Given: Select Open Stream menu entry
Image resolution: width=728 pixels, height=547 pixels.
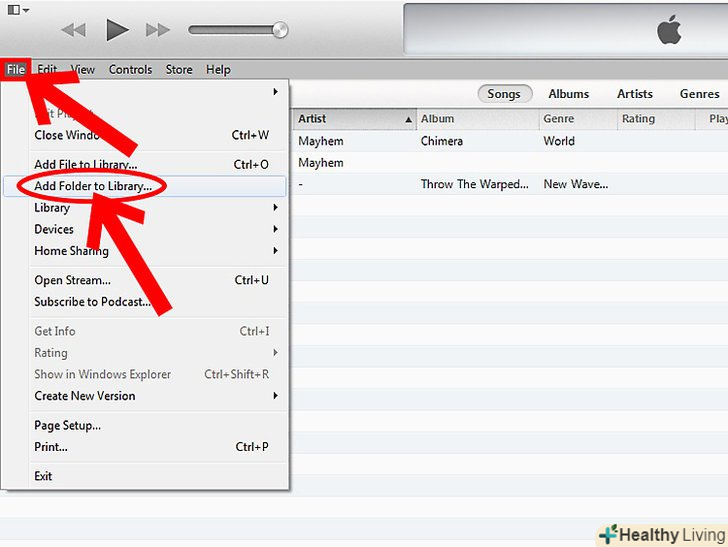Looking at the screenshot, I should click(144, 280).
